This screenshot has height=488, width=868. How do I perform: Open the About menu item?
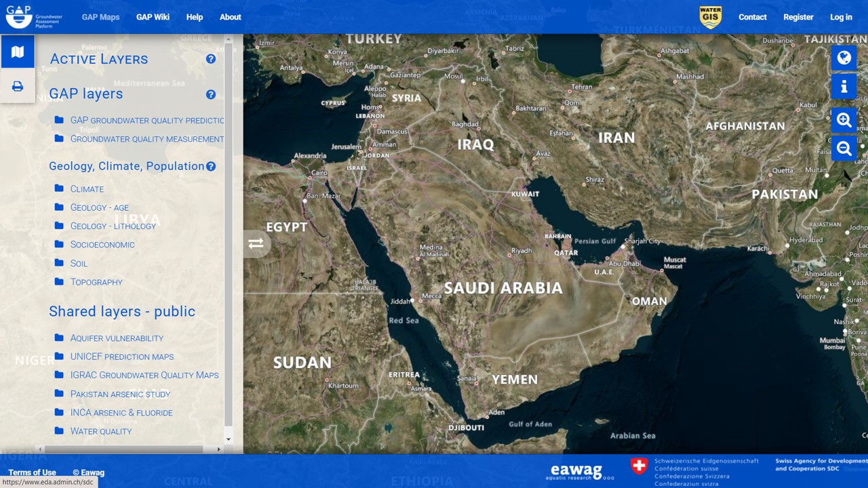point(231,17)
